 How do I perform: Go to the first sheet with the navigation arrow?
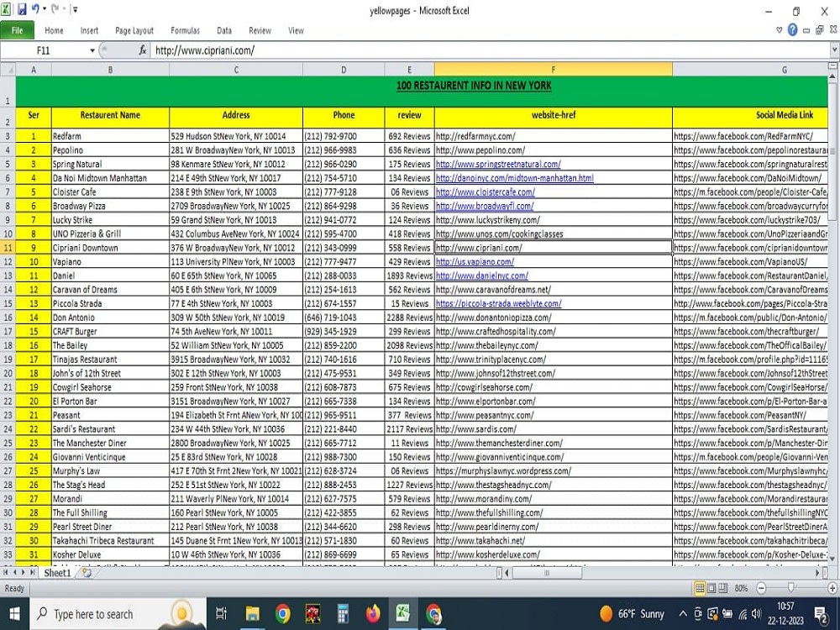click(x=5, y=572)
